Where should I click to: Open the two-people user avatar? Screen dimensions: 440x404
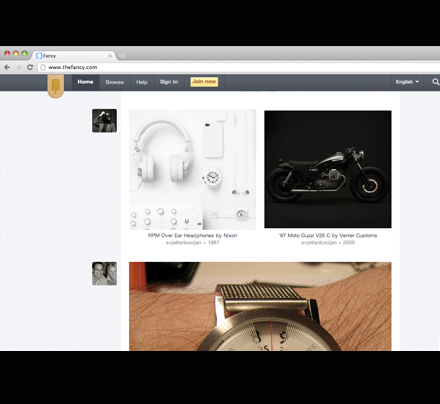point(104,273)
